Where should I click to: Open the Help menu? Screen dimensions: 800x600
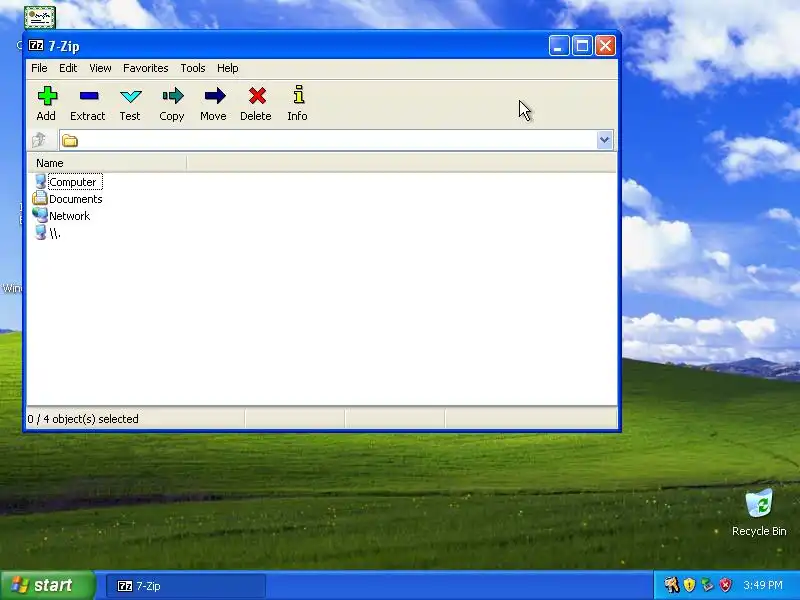pos(228,68)
